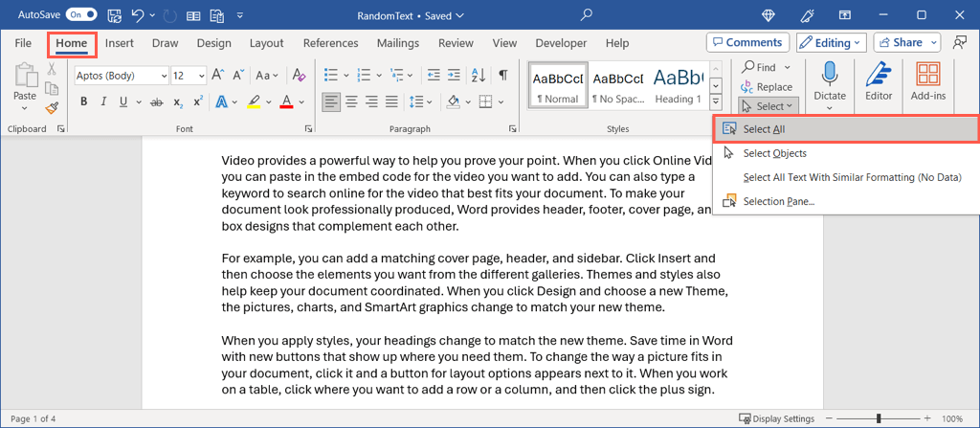Click the Paste clipboard icon
Screen dimensions: 980x428
tap(26, 77)
